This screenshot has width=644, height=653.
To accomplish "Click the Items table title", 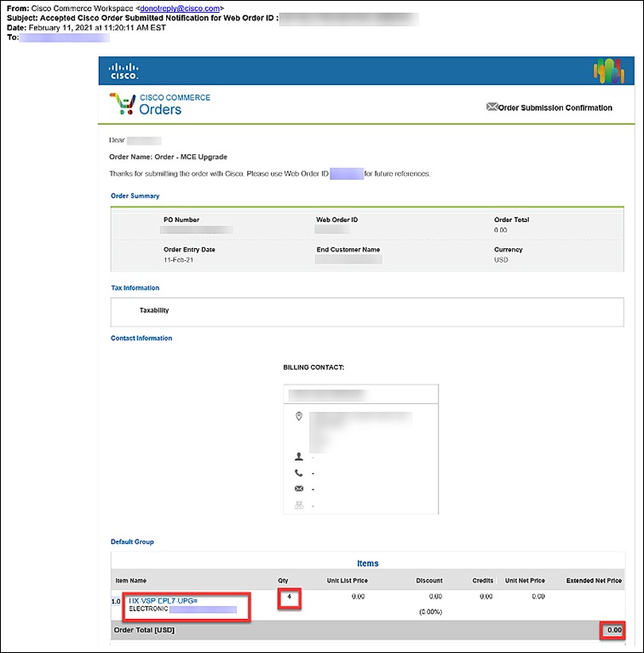I will tap(368, 563).
